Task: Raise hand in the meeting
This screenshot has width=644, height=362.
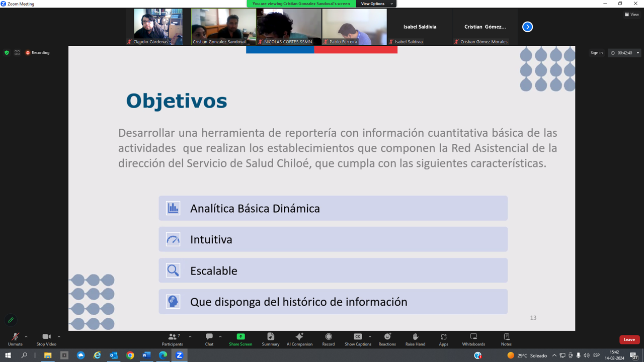Action: tap(415, 339)
